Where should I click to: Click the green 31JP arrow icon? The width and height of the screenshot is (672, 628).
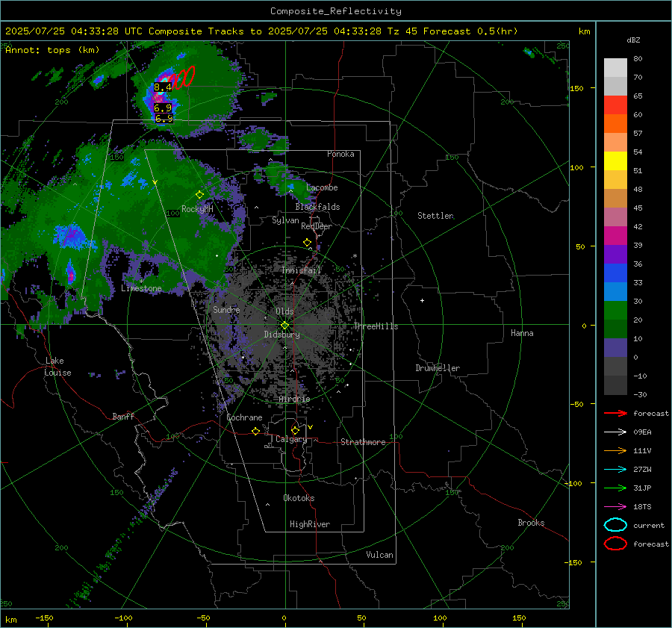click(615, 488)
